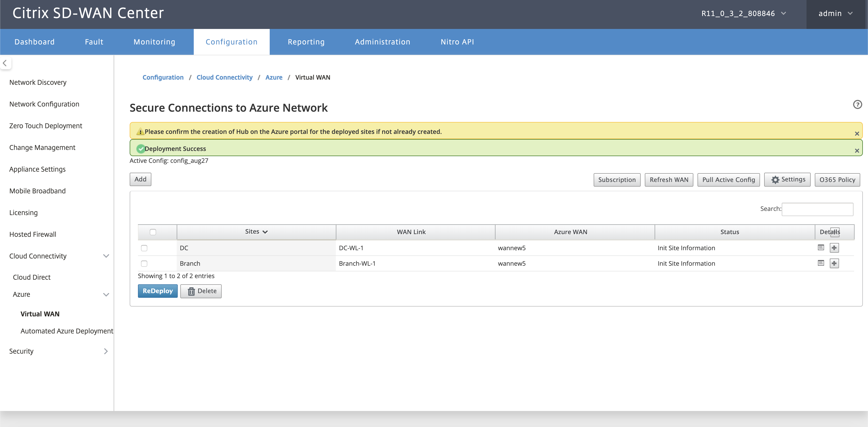View details list icon for Branch row

tap(821, 263)
